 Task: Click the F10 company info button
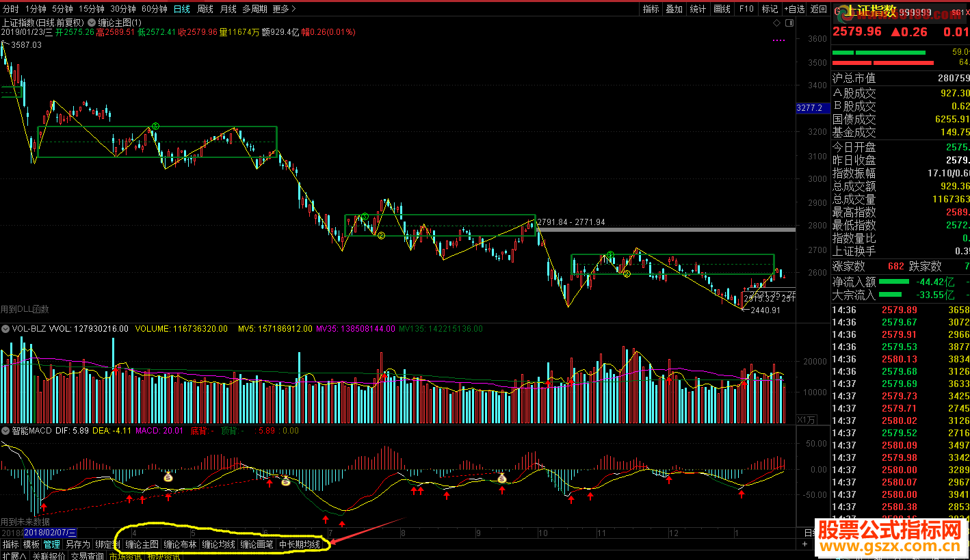(x=746, y=9)
